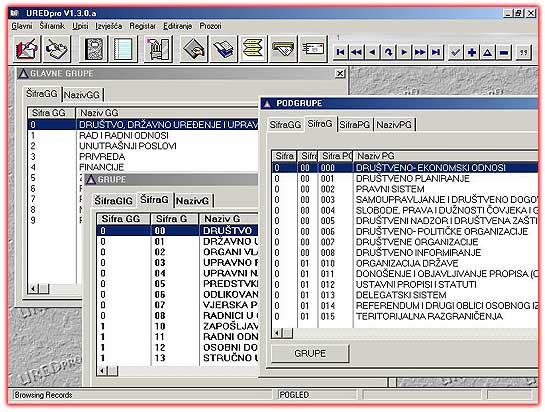Viewport: 545px width, 412px height.
Task: Select row ORGANIZACIJA DRŽAVE
Action: (x=405, y=263)
